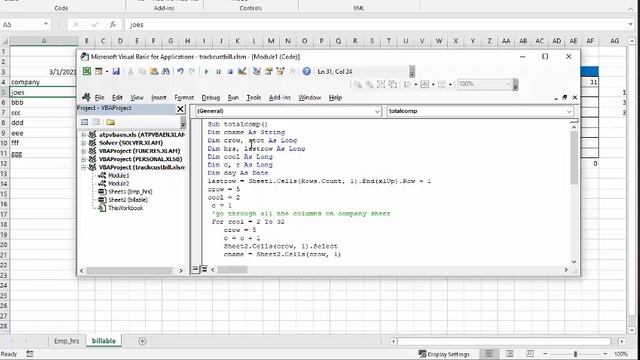Open Project Explorer toolbar icon

coord(257,71)
